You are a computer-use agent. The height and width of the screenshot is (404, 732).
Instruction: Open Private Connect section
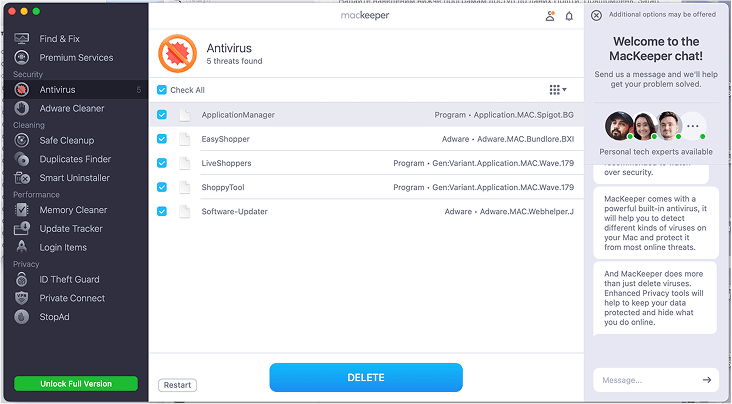click(72, 298)
